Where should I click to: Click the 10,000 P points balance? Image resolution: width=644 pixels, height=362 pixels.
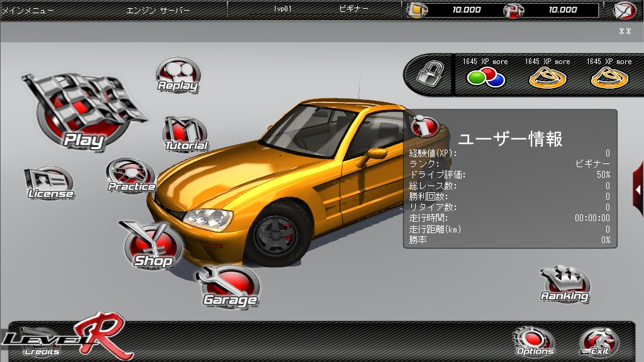pyautogui.click(x=563, y=10)
